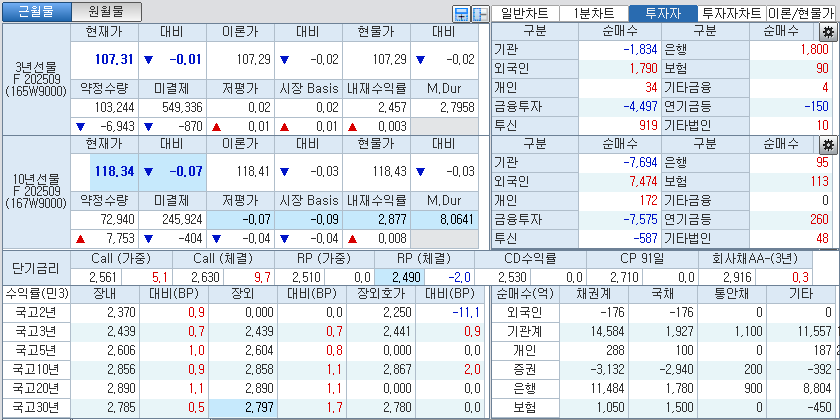Select the 국고2년 row label
The height and width of the screenshot is (420, 840).
(x=36, y=313)
